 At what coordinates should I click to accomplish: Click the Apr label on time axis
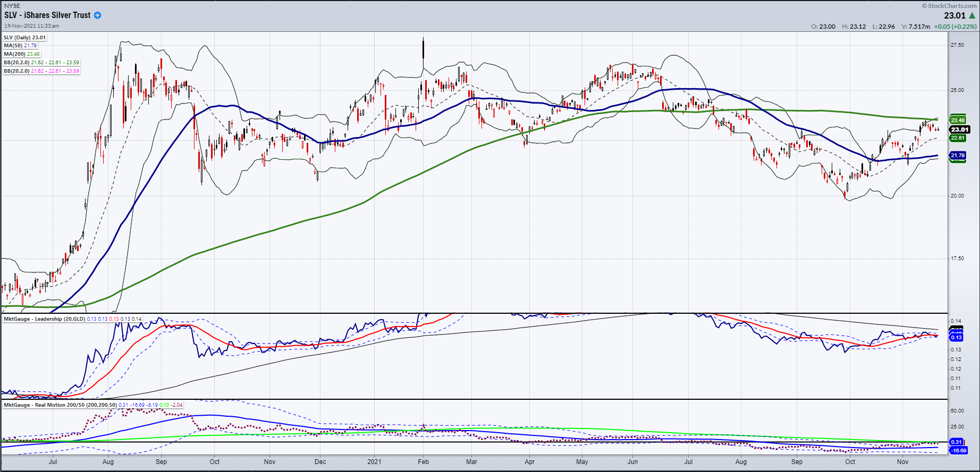(530, 462)
